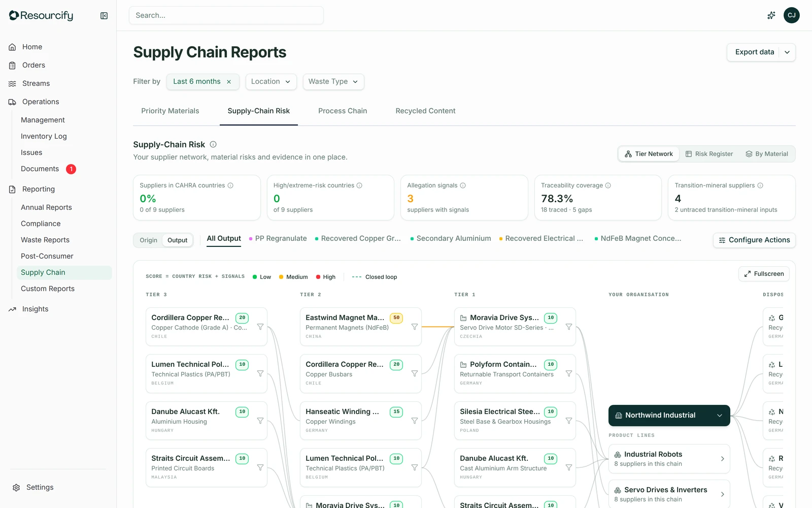
Task: Click Configure Actions button
Action: coord(754,240)
